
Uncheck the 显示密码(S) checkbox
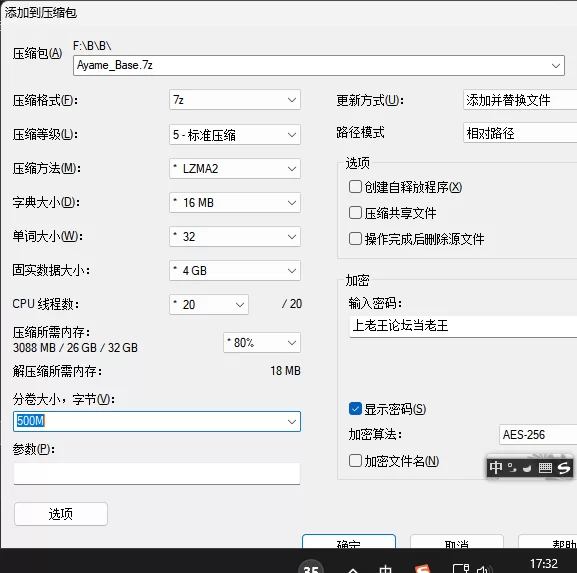point(355,408)
